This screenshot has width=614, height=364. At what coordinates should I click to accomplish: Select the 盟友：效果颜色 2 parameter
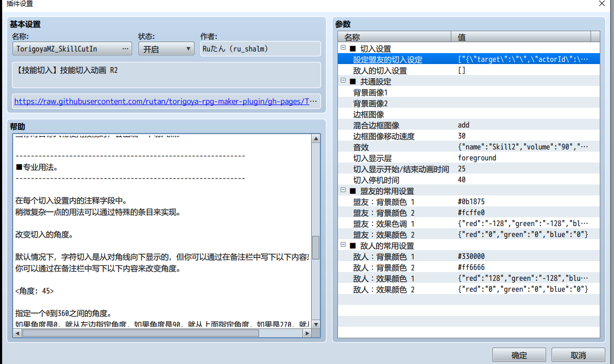point(469,234)
